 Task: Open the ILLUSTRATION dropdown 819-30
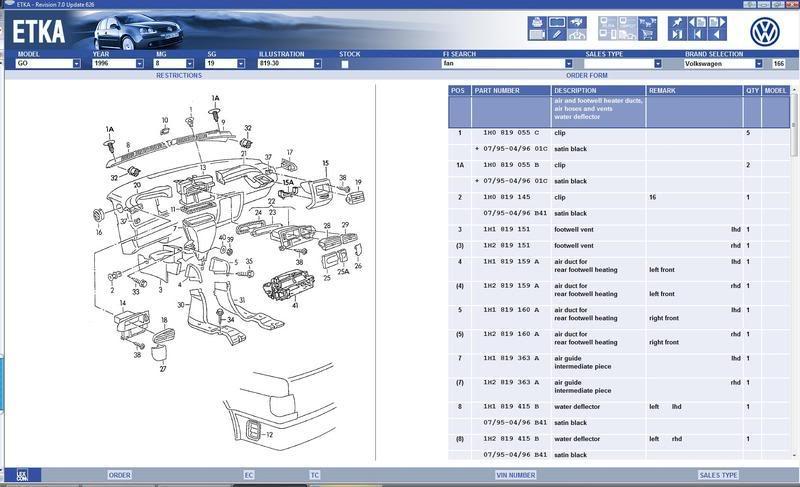click(317, 64)
